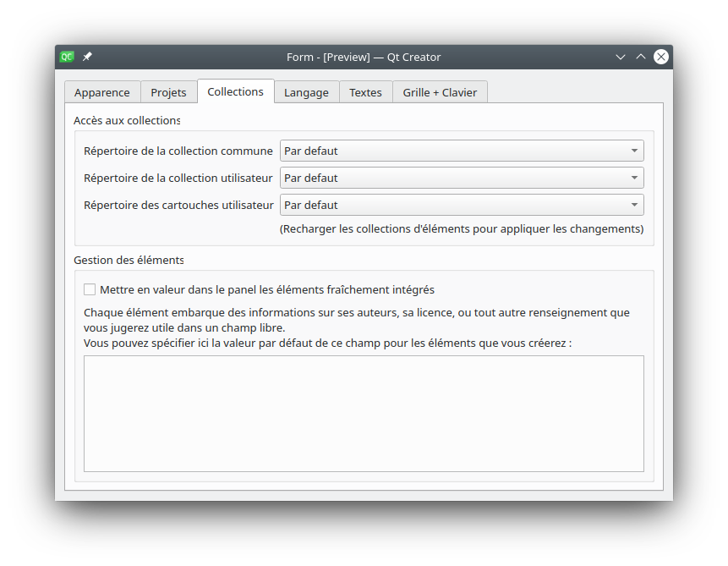Click the 'Gestion des éléments' group heading
The height and width of the screenshot is (566, 728).
(129, 260)
